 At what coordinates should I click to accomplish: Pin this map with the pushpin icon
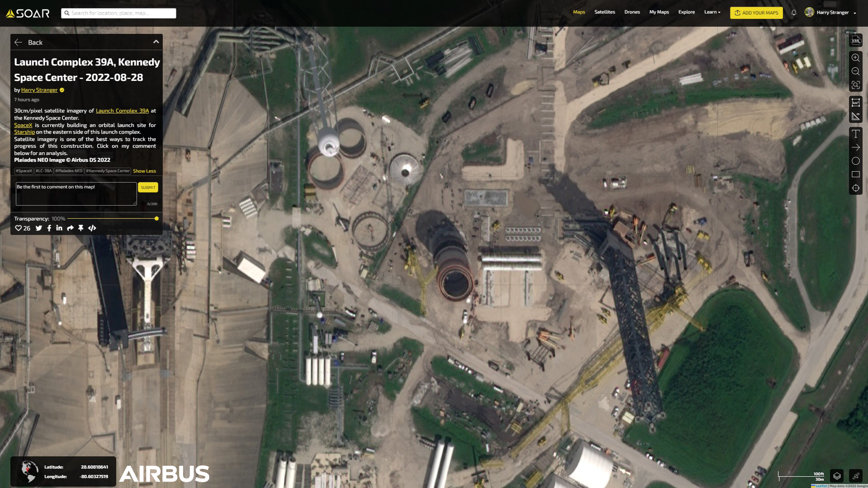click(81, 228)
